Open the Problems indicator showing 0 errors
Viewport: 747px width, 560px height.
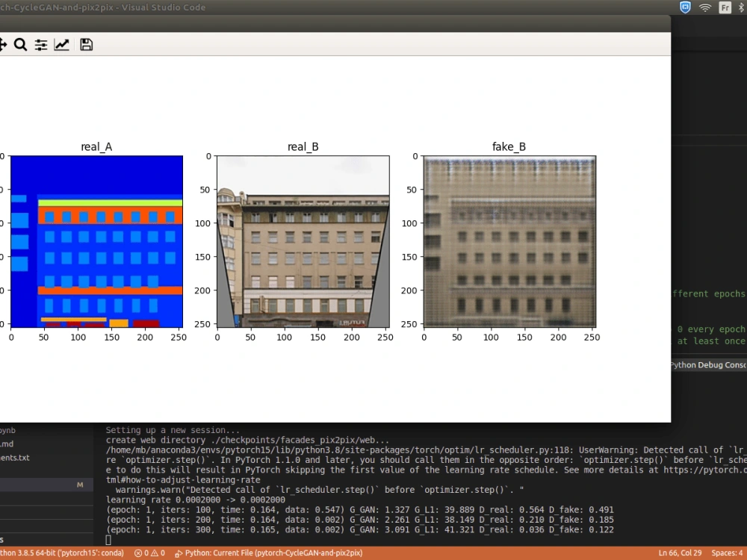[x=149, y=553]
